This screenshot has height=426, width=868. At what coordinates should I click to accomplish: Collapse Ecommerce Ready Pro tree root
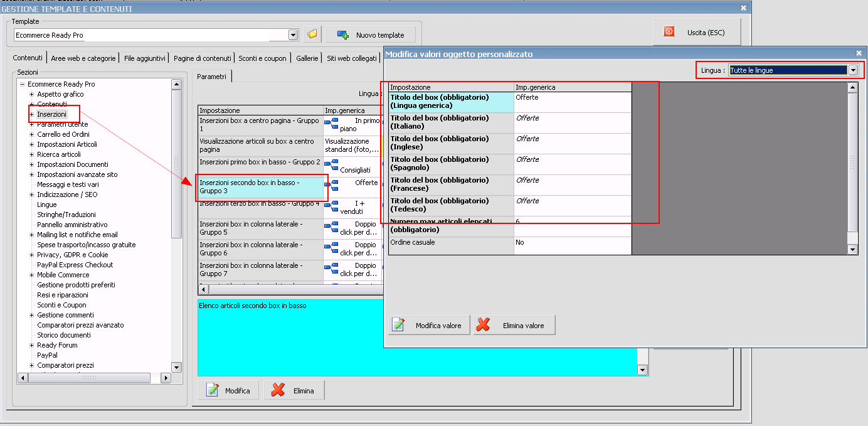pos(22,84)
